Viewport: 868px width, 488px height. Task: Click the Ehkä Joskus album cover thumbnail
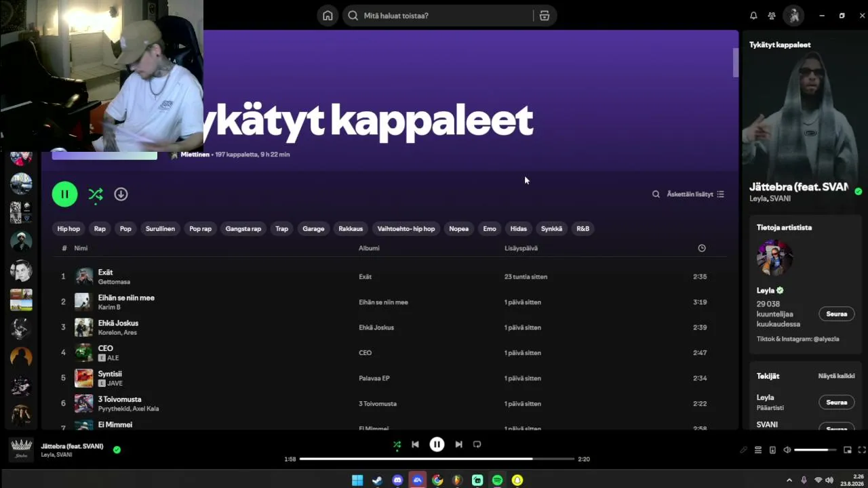pyautogui.click(x=83, y=327)
